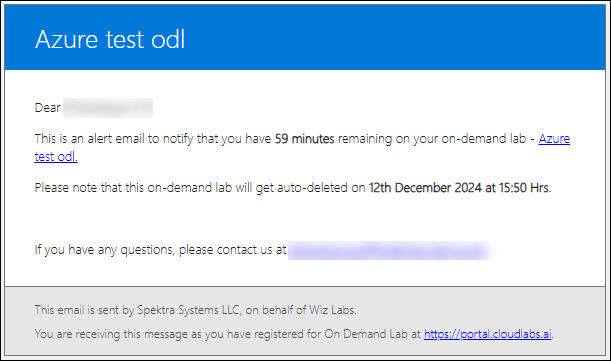
Task: Open the Azure test odl lab link
Action: [554, 139]
